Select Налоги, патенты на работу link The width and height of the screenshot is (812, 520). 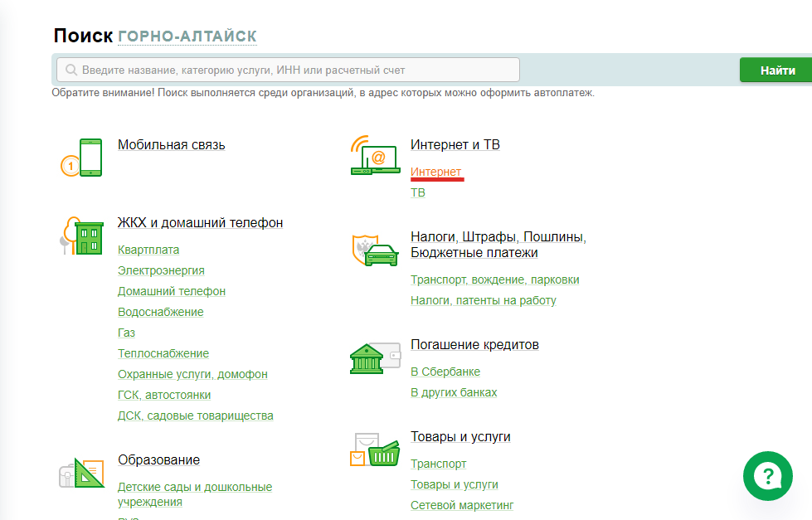tap(484, 300)
